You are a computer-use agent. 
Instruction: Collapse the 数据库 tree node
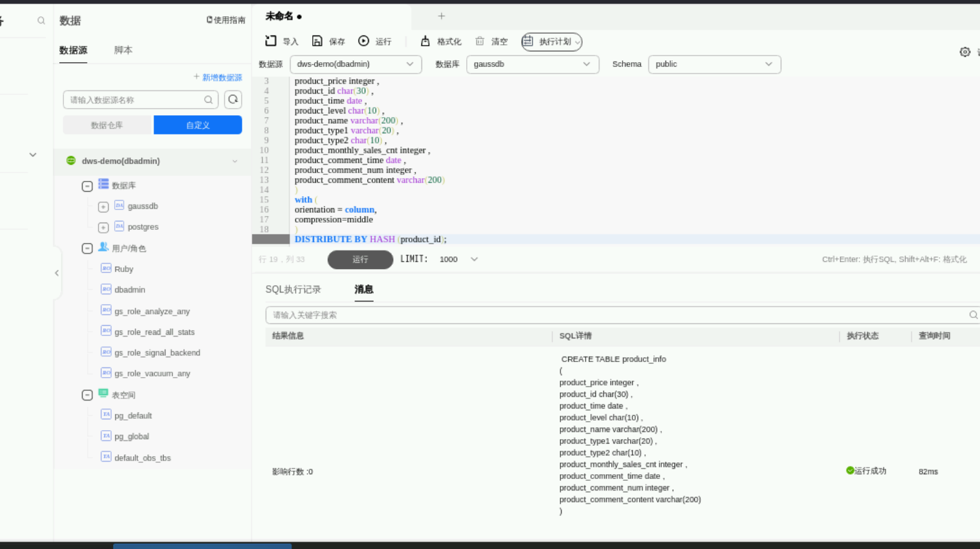[x=87, y=186]
